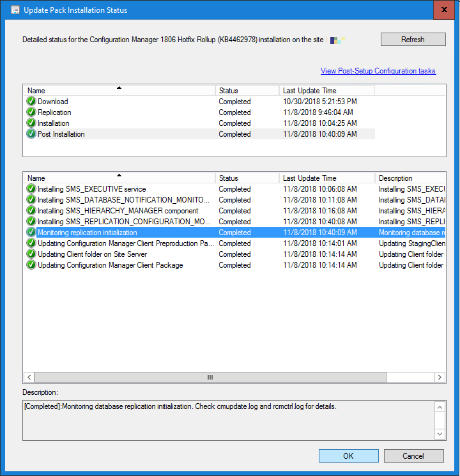The width and height of the screenshot is (460, 476).
Task: Click the check icon beside Post Installation
Action: coord(31,134)
